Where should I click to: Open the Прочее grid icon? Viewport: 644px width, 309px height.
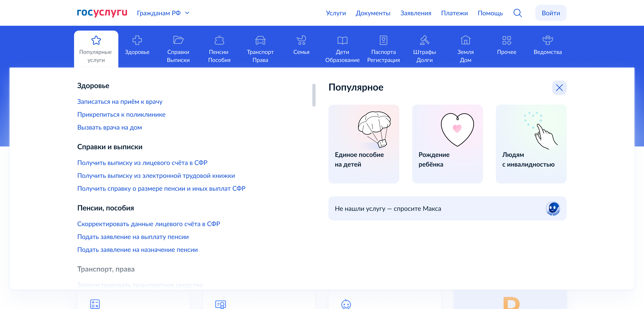pyautogui.click(x=507, y=40)
